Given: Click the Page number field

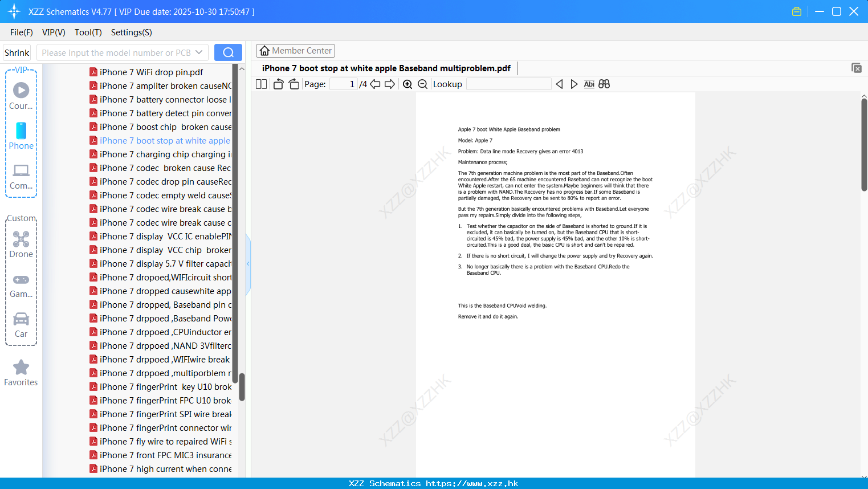Looking at the screenshot, I should (344, 84).
